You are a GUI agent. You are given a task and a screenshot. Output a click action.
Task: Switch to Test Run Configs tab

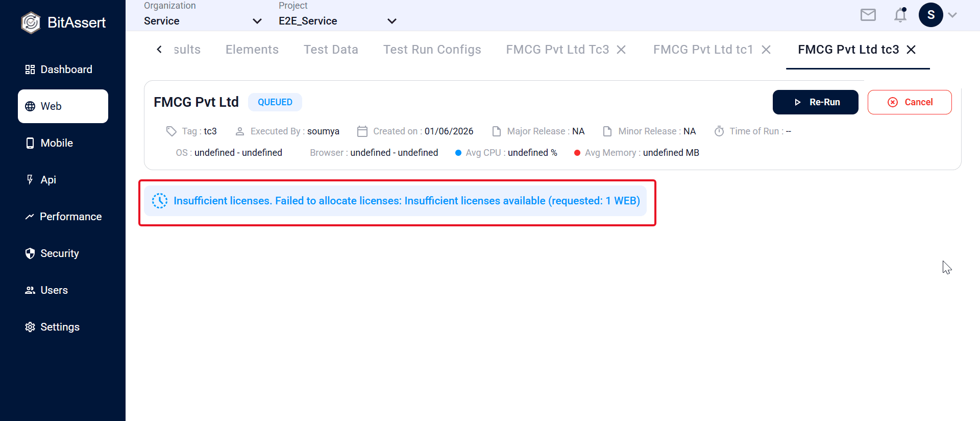432,50
